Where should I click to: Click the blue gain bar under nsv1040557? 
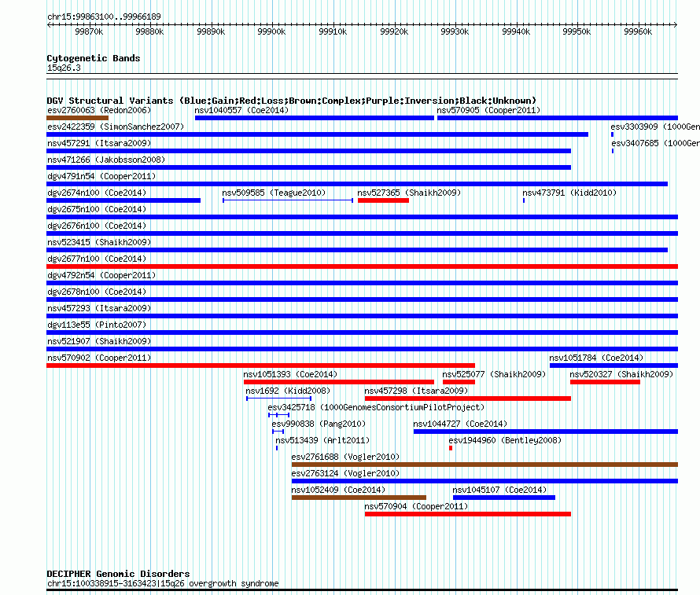315,118
